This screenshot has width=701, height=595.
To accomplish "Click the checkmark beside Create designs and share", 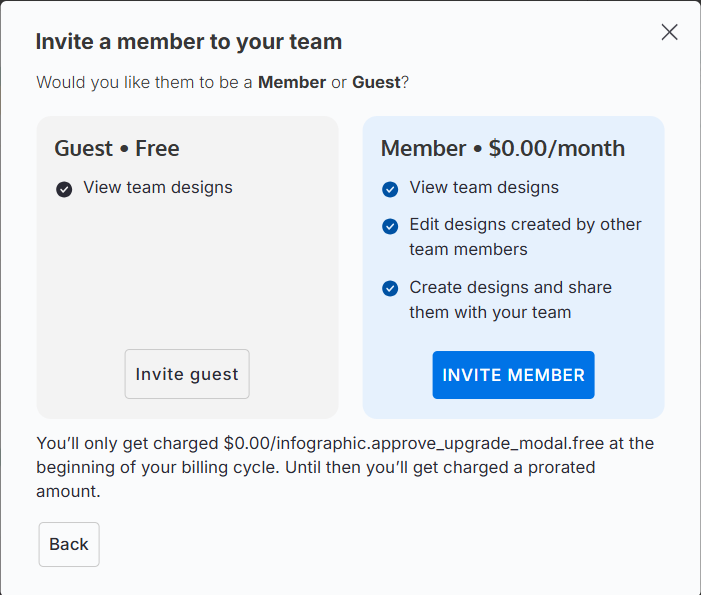I will point(390,289).
